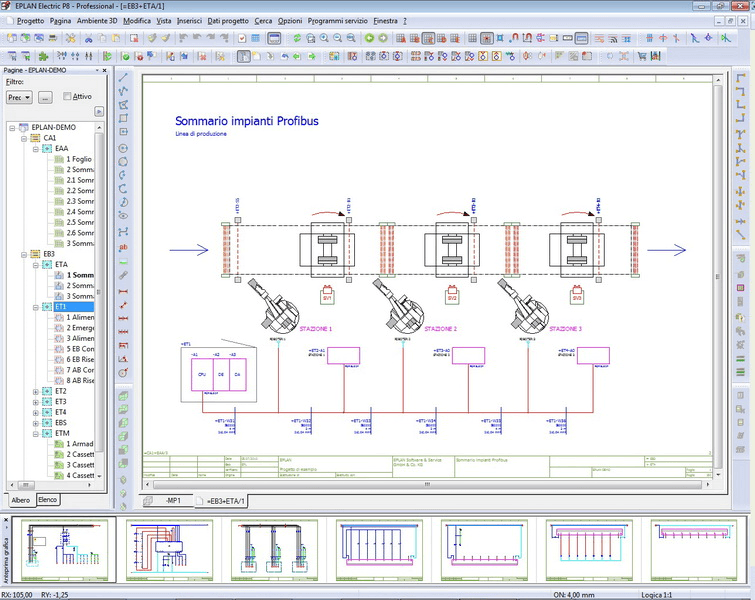Viewport: 755px width, 600px height.
Task: Select the '1 Foglio' page in tree
Action: click(x=79, y=159)
